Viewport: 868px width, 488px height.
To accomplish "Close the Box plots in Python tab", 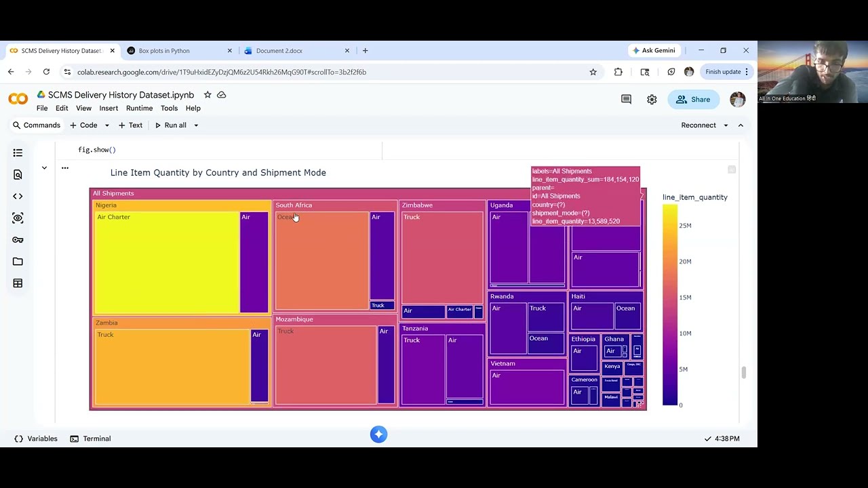I will click(x=229, y=51).
